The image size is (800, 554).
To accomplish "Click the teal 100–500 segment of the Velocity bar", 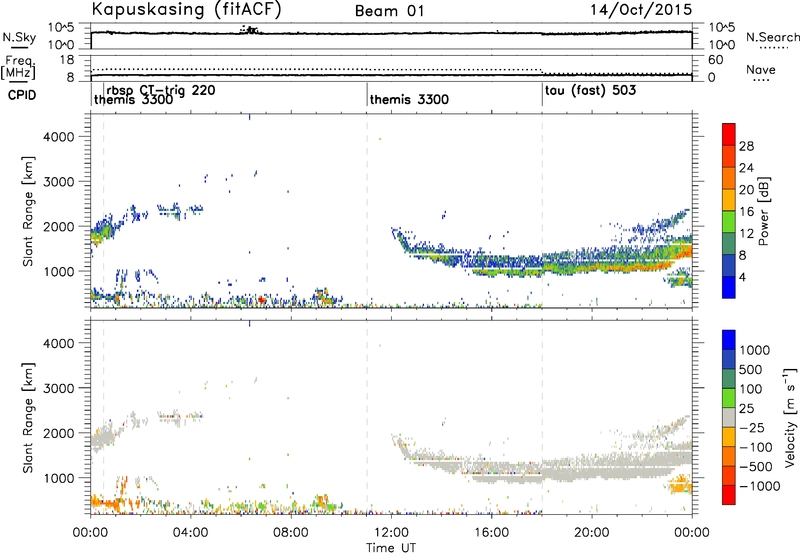I will click(729, 379).
